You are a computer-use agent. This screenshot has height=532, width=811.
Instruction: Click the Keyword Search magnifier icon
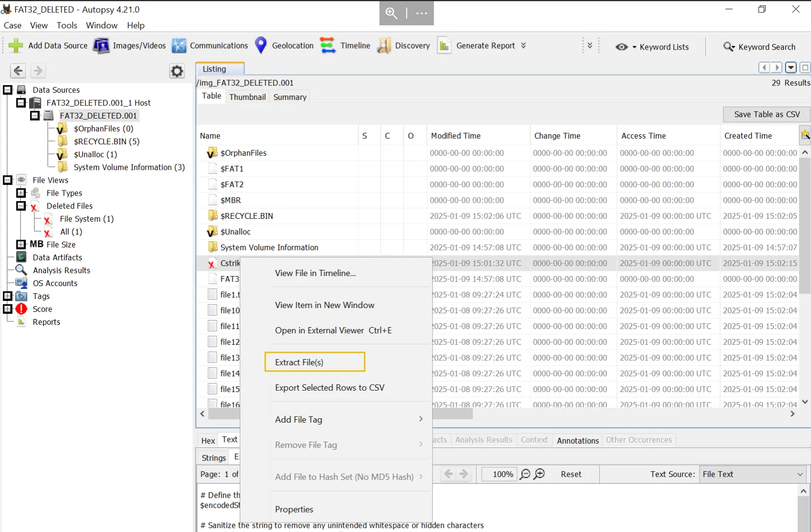click(x=729, y=46)
